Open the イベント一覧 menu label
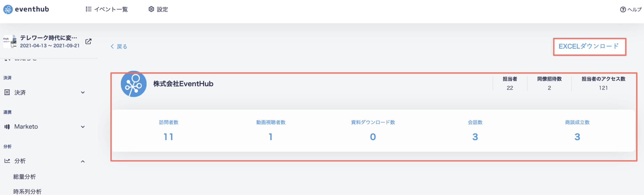Viewport: 644px width, 195px height. click(111, 10)
